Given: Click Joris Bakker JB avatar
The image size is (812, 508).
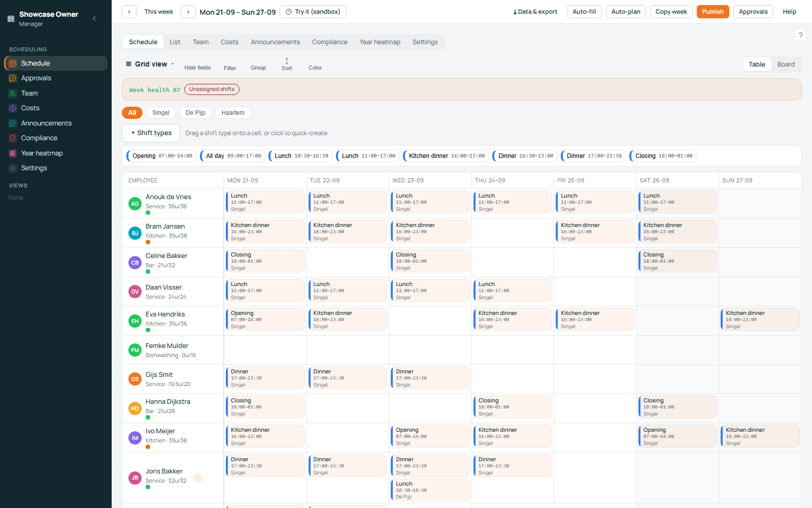Looking at the screenshot, I should pyautogui.click(x=135, y=478).
